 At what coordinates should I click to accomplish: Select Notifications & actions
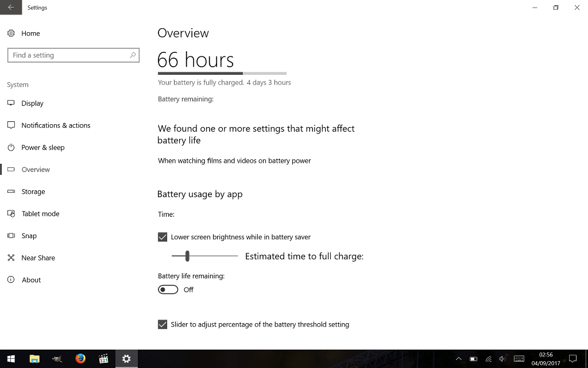(56, 125)
